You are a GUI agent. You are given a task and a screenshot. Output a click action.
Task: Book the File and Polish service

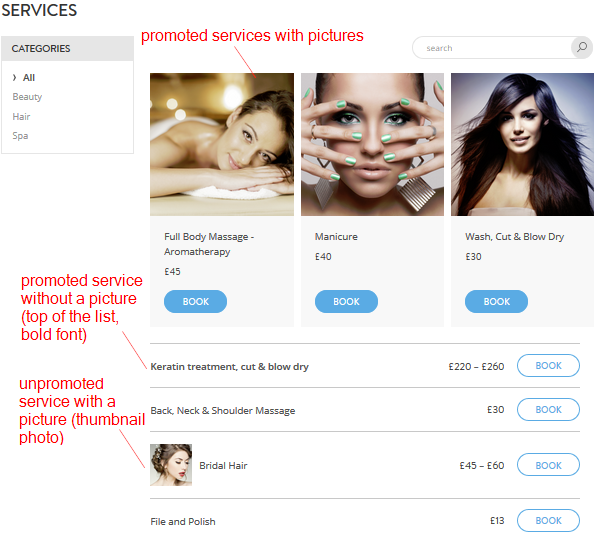click(x=548, y=520)
